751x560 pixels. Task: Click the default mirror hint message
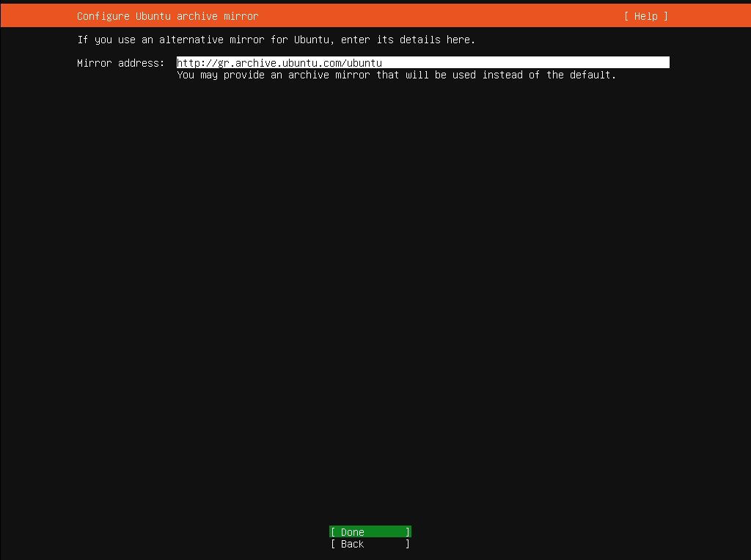tap(396, 74)
